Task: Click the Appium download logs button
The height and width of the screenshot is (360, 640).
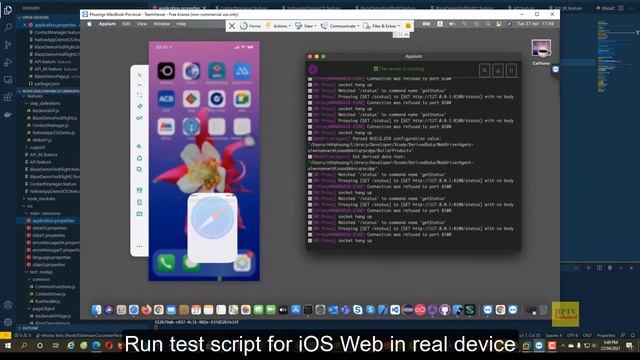Action: tap(498, 70)
